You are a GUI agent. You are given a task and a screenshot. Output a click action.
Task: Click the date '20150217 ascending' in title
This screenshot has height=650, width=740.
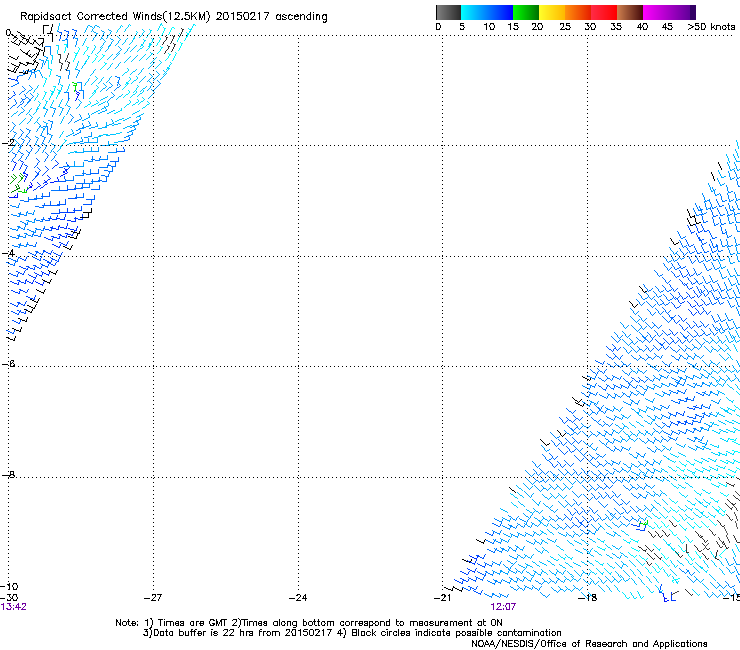point(271,17)
